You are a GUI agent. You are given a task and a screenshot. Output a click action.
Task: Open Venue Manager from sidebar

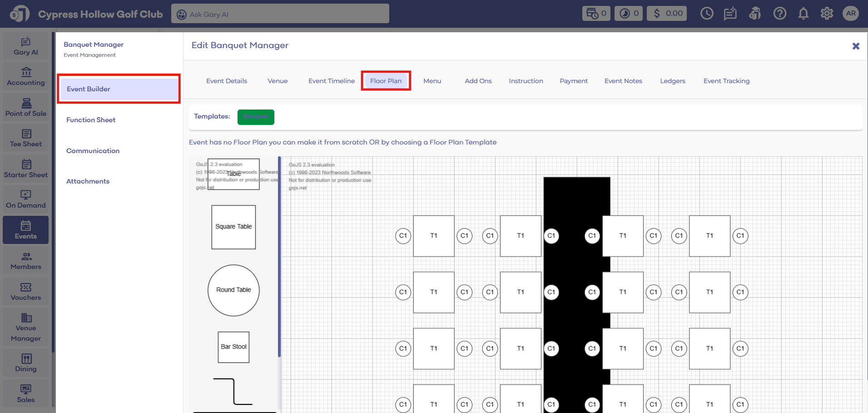(x=26, y=327)
